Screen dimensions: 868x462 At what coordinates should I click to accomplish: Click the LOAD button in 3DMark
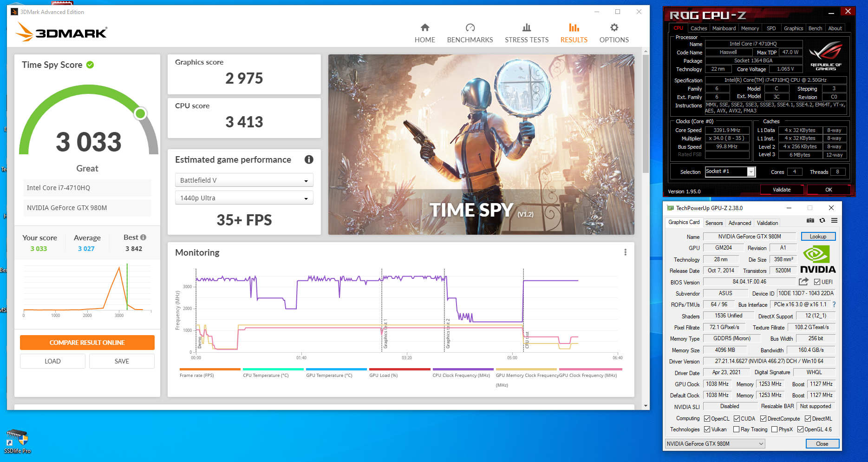(x=52, y=361)
